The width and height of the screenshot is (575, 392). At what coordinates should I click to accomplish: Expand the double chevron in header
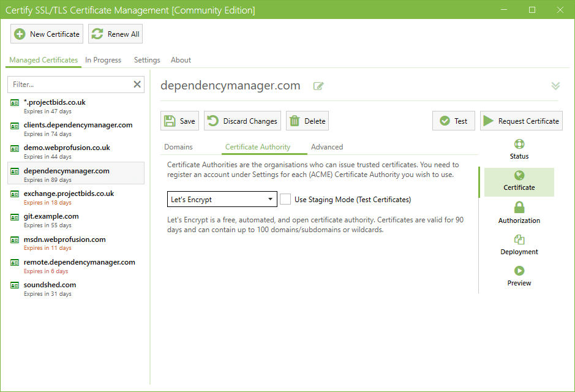[555, 86]
